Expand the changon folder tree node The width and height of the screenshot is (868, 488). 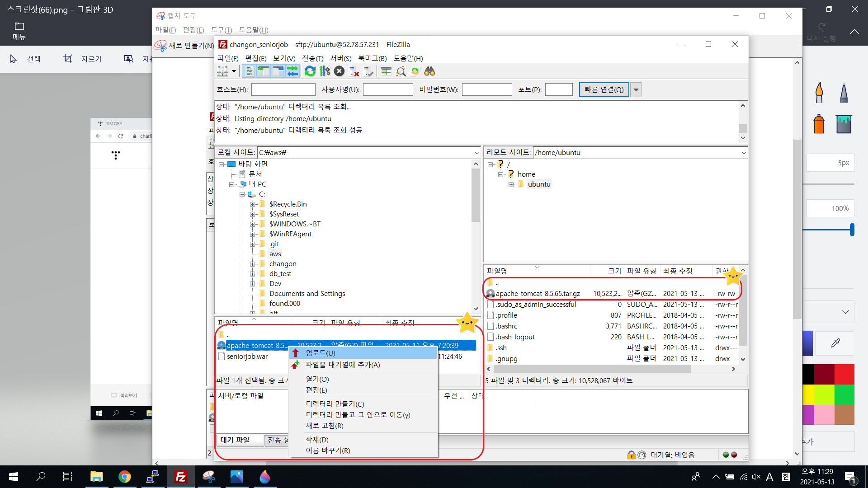[253, 264]
